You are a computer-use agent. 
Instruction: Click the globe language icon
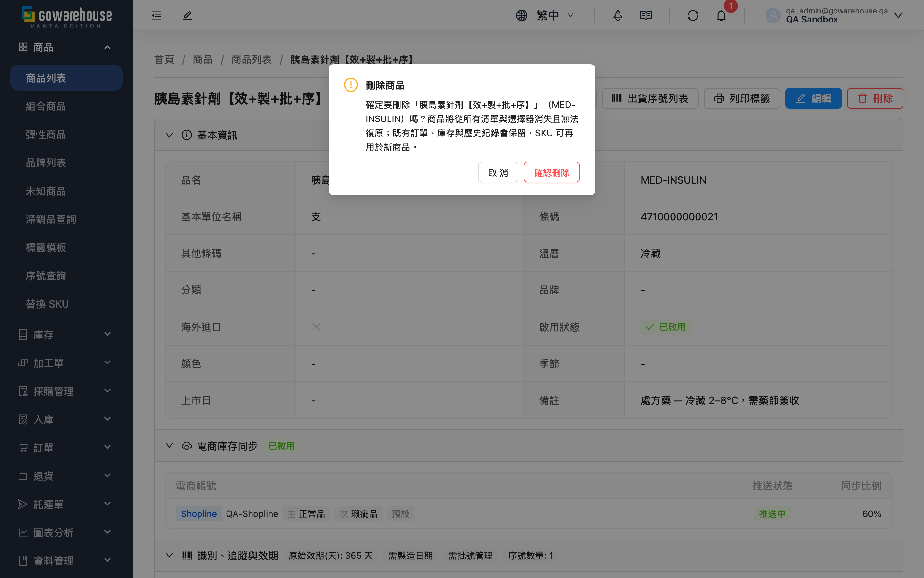click(x=522, y=15)
